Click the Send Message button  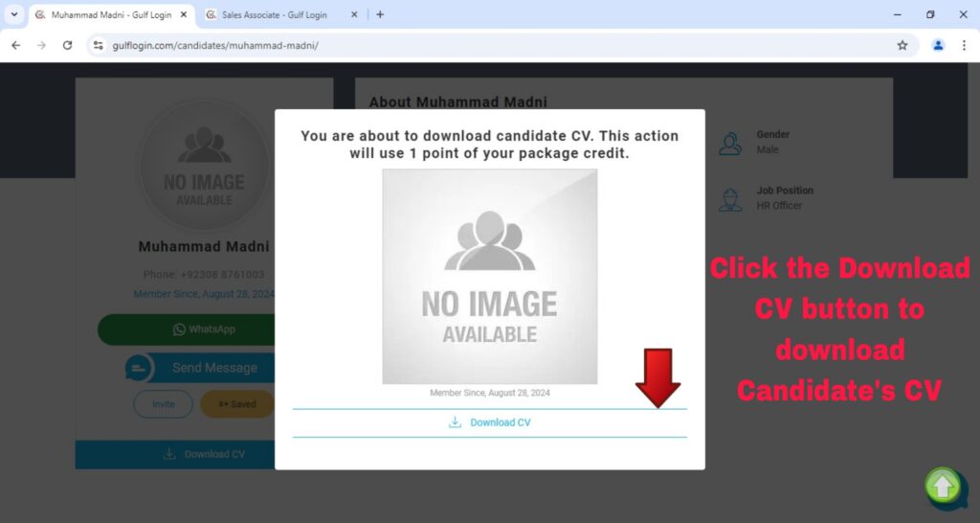tap(201, 368)
